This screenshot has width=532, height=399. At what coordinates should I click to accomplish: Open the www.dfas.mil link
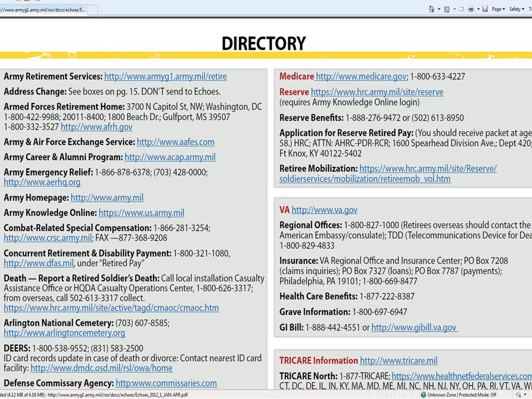39,263
